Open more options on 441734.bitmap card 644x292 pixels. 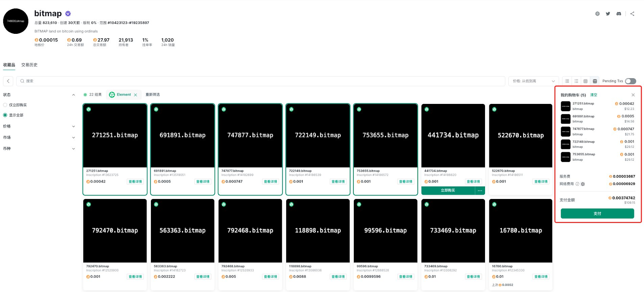(480, 191)
